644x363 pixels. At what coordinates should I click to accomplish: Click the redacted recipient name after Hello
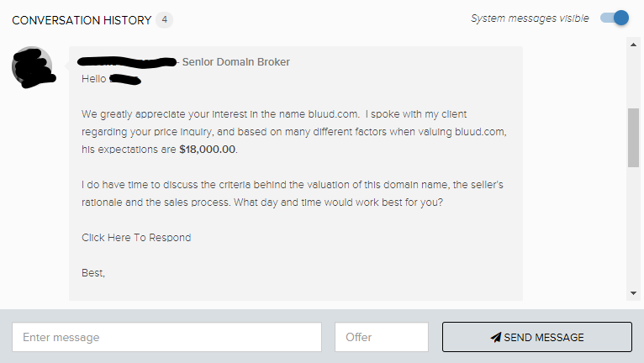tap(125, 79)
